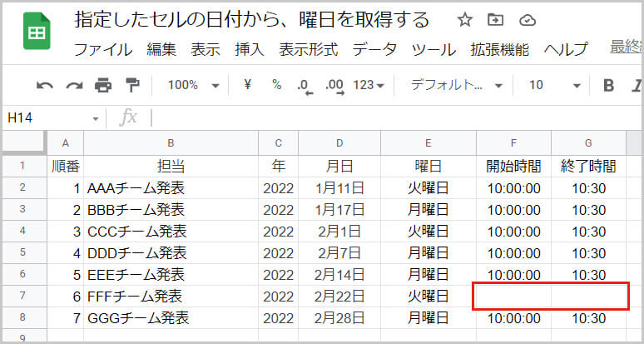Activate the paint format tool
This screenshot has width=644, height=344.
[132, 85]
